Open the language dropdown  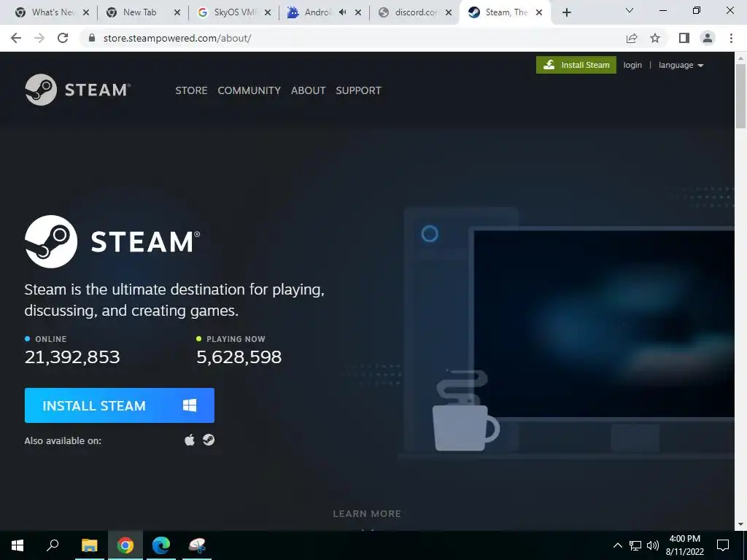681,65
